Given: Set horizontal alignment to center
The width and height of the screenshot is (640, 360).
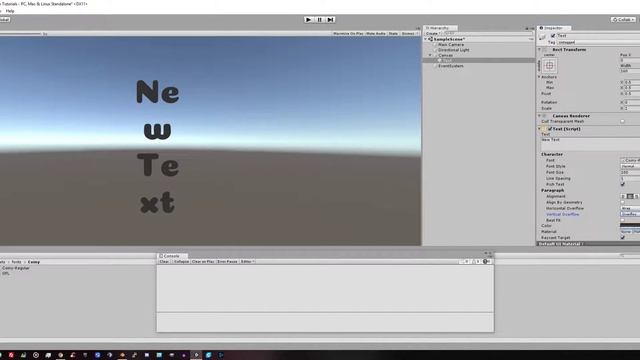Looking at the screenshot, I should [630, 196].
